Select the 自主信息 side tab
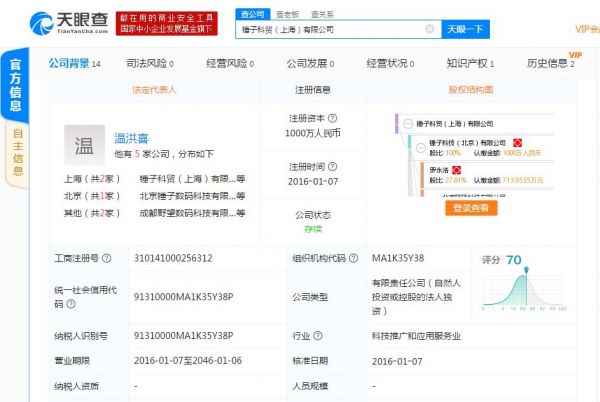The height and width of the screenshot is (402, 600). [x=18, y=153]
